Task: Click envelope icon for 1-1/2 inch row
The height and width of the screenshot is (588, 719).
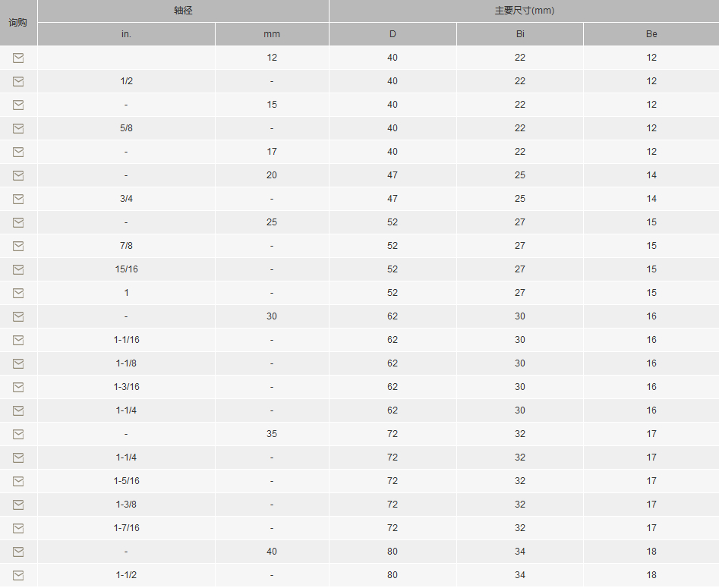Action: tap(18, 575)
